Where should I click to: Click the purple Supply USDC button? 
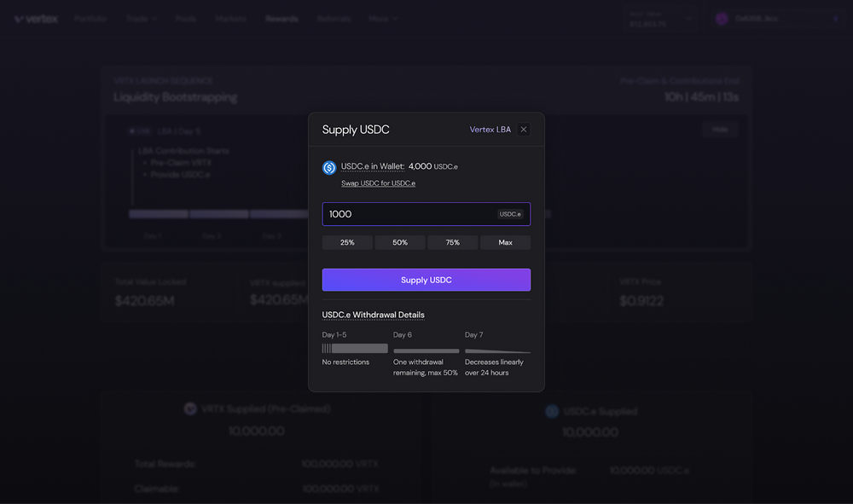pos(426,280)
